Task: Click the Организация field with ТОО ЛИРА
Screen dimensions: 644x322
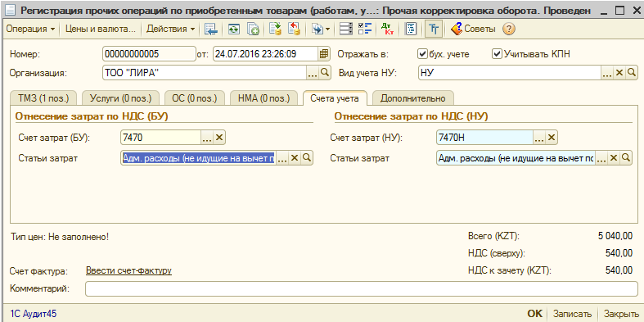Action: click(x=205, y=73)
